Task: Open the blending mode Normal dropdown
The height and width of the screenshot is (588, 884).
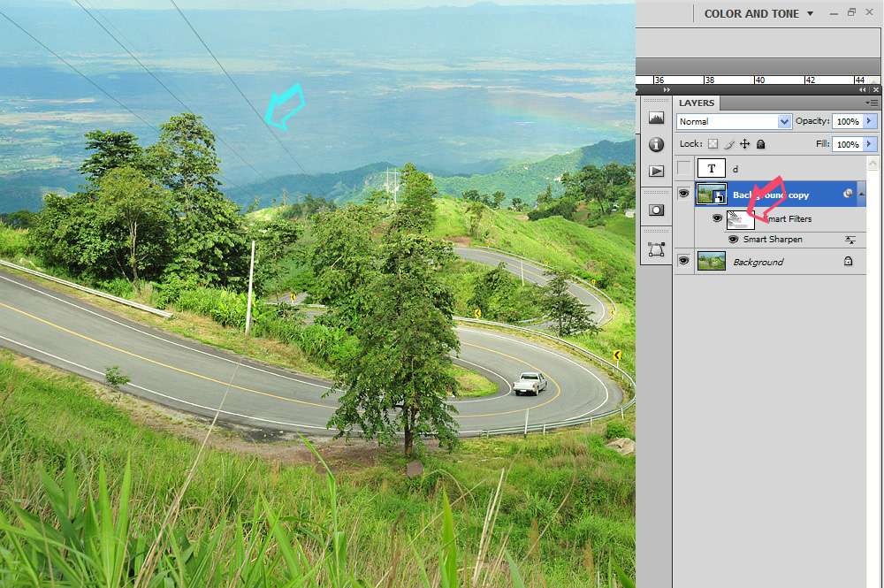Action: [x=733, y=121]
